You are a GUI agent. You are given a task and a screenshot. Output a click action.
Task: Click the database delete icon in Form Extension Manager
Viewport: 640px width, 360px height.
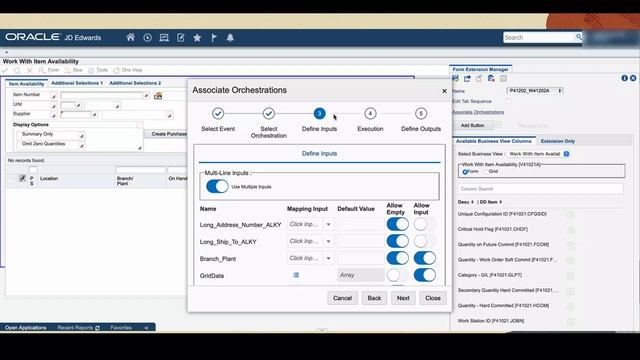[491, 78]
